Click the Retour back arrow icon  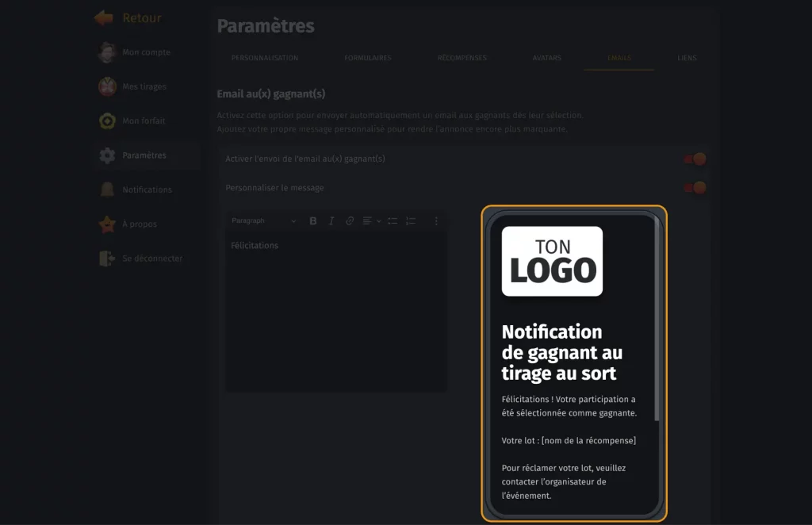103,17
